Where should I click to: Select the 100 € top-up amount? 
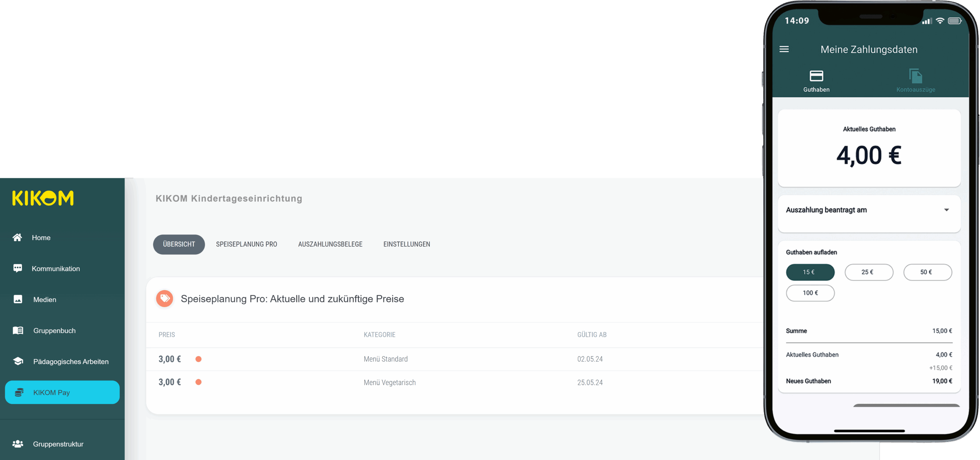coord(810,293)
